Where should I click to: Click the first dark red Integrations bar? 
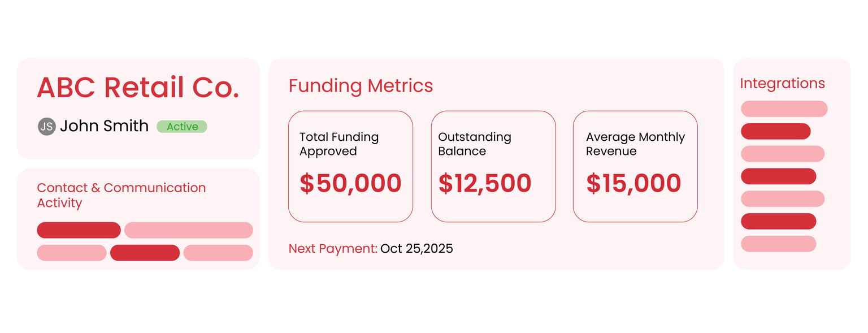(775, 131)
